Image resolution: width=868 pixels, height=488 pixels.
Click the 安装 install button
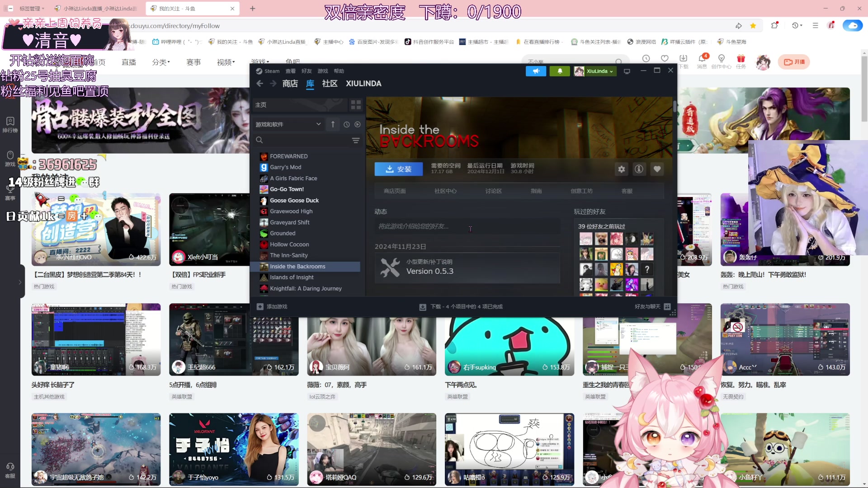398,169
